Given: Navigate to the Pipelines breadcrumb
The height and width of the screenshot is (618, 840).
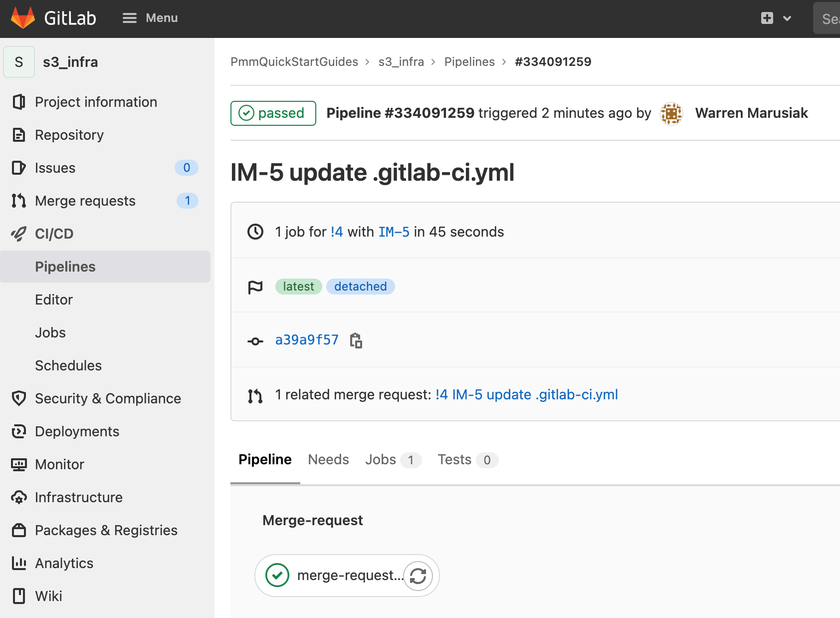Looking at the screenshot, I should pos(469,61).
